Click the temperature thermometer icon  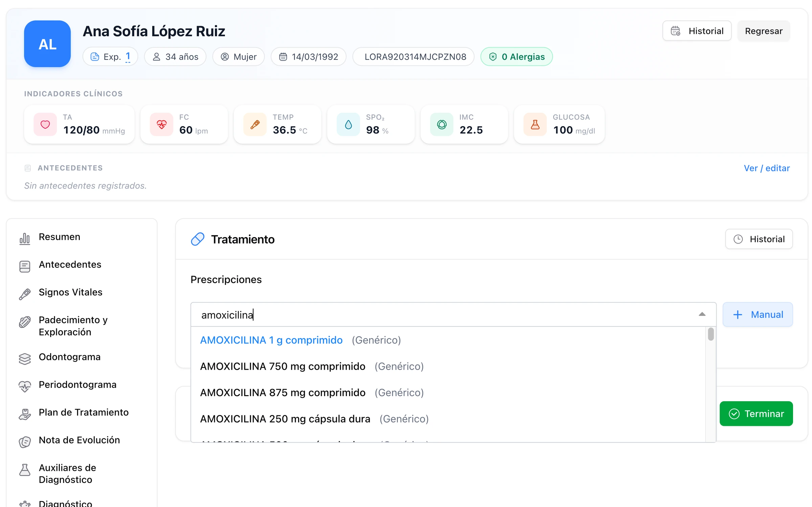point(255,124)
